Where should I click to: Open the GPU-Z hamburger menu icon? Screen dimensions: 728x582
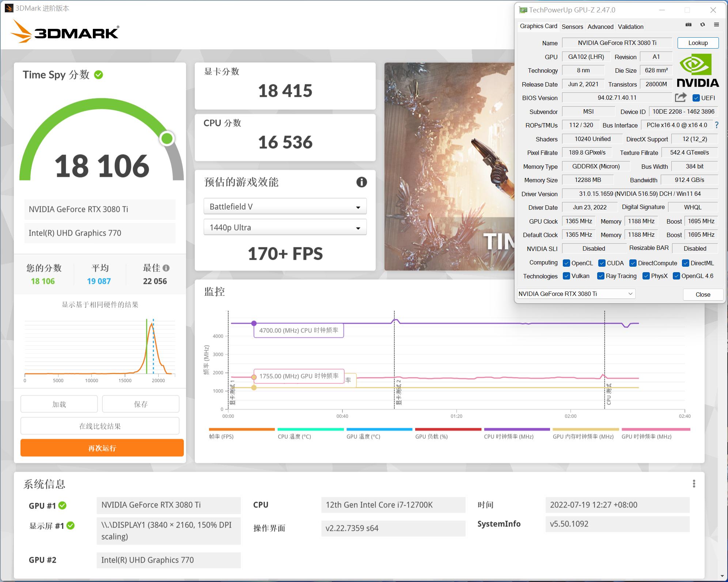coord(716,25)
